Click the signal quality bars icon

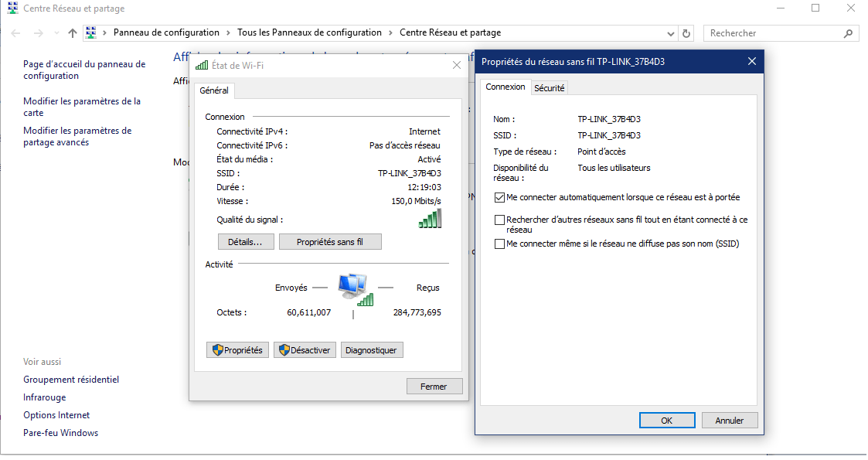pos(430,220)
